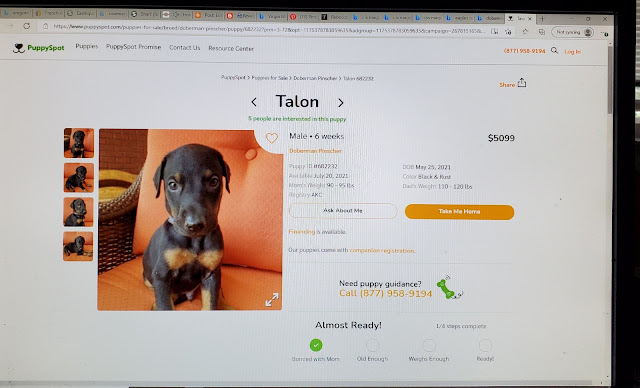The image size is (640, 388).
Task: Refresh the page with reload icon
Action: (27, 26)
